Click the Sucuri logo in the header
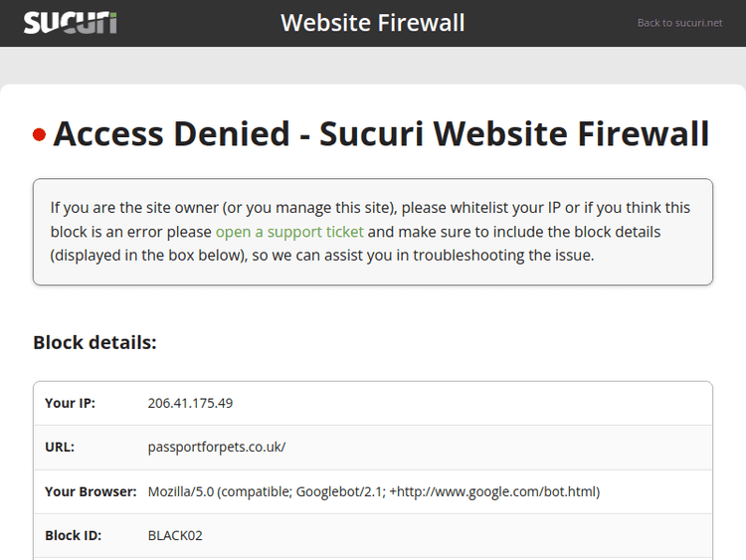This screenshot has height=560, width=746. click(x=70, y=22)
